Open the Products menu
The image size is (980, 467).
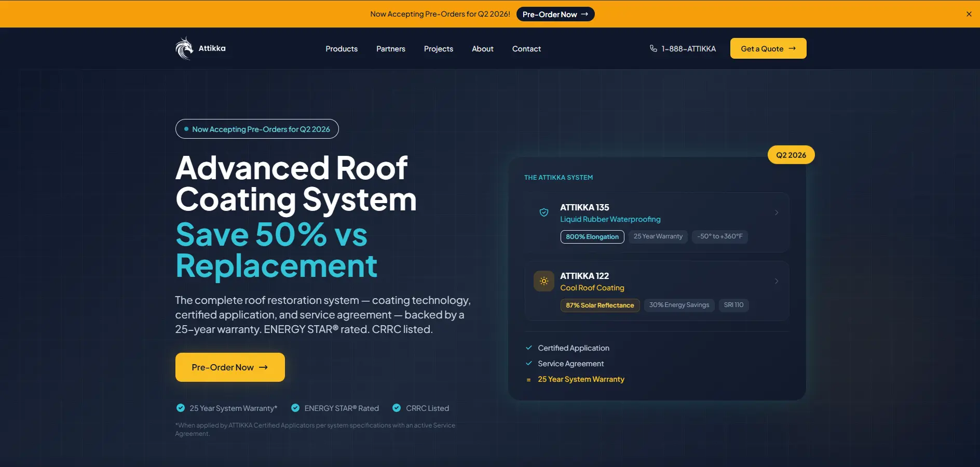[x=342, y=49]
